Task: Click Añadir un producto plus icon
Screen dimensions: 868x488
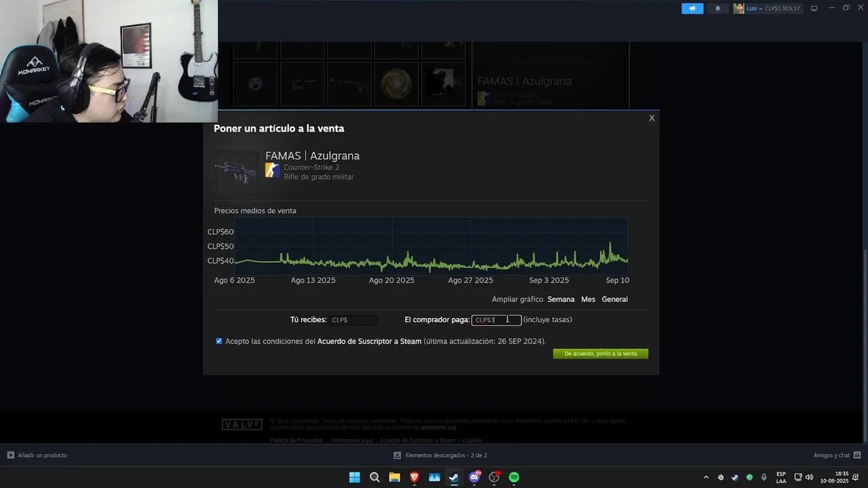Action: 11,455
